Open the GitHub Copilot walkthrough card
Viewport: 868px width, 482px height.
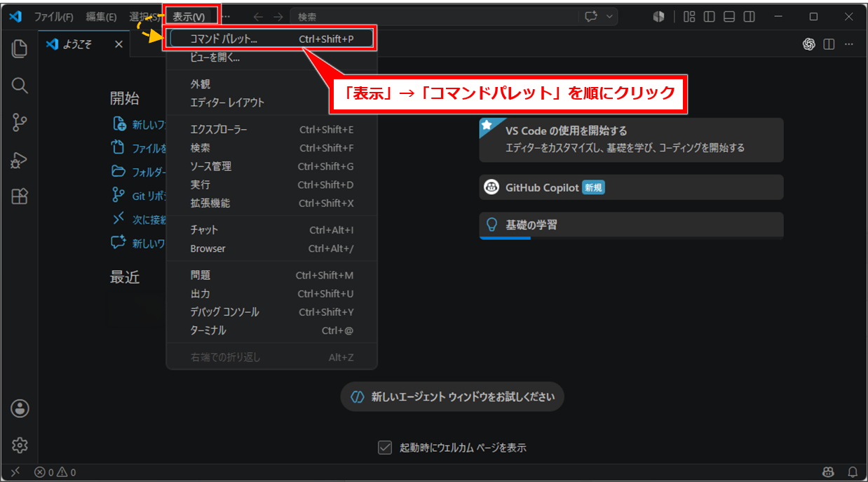pyautogui.click(x=631, y=187)
